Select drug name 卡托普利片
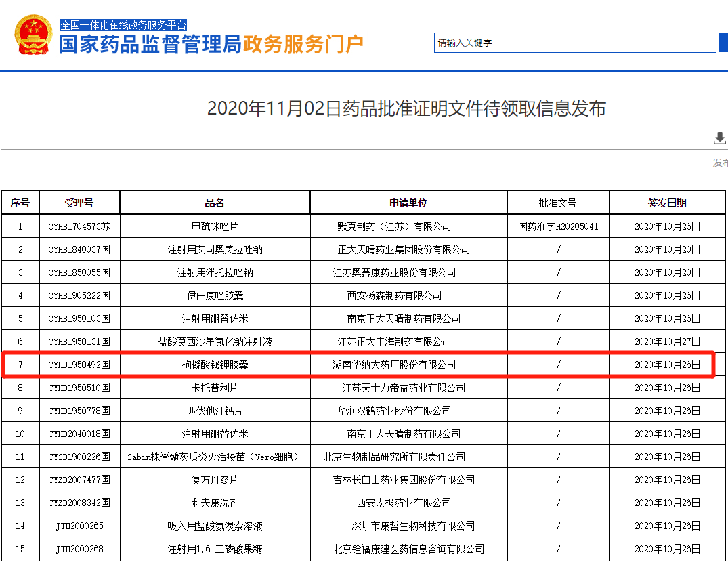 click(x=215, y=388)
